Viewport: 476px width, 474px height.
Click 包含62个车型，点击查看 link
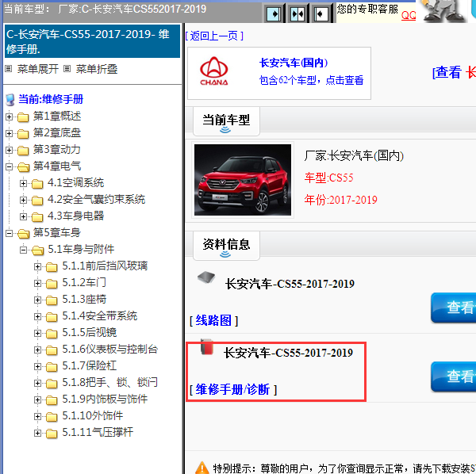(x=311, y=80)
